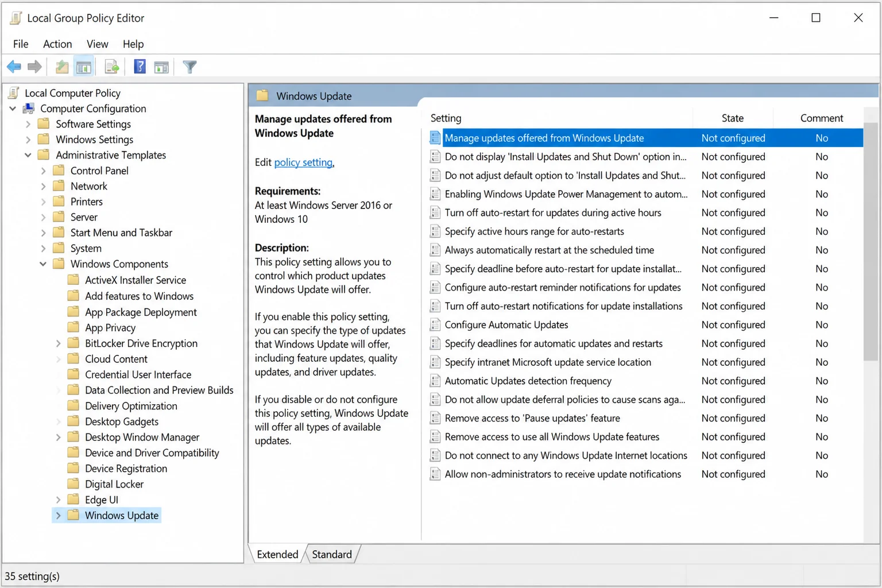Image resolution: width=882 pixels, height=588 pixels.
Task: Select 'Credential User Interface' in the tree
Action: click(138, 374)
